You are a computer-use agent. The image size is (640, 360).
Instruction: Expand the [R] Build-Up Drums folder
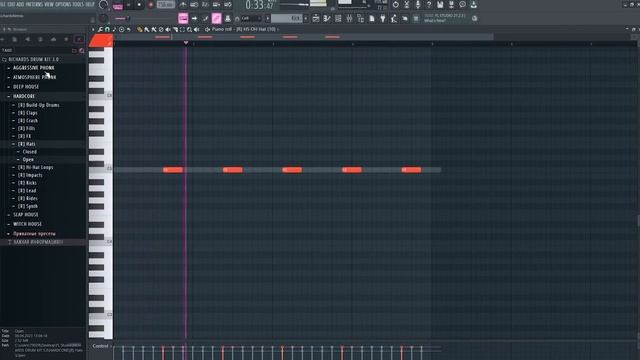(38, 105)
